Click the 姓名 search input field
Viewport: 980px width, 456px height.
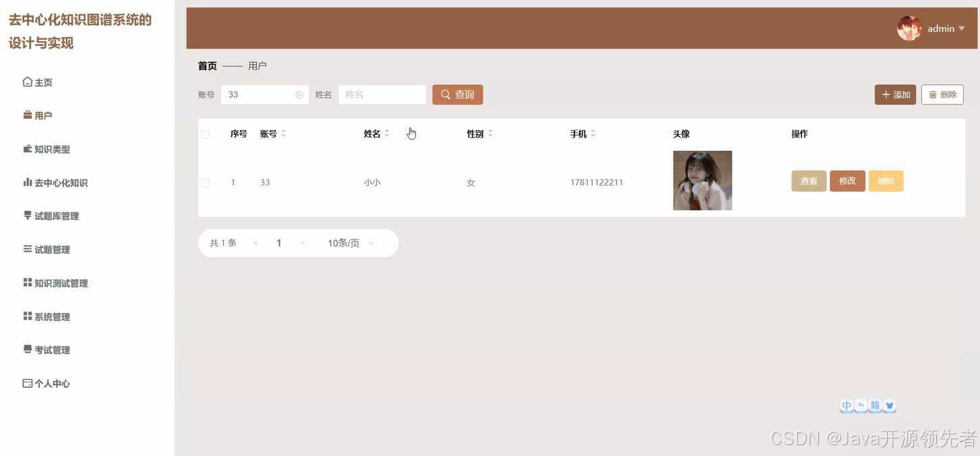(381, 94)
